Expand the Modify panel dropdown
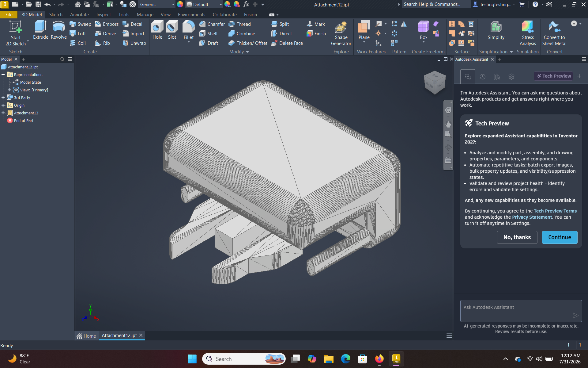Image resolution: width=588 pixels, height=368 pixels. point(239,52)
